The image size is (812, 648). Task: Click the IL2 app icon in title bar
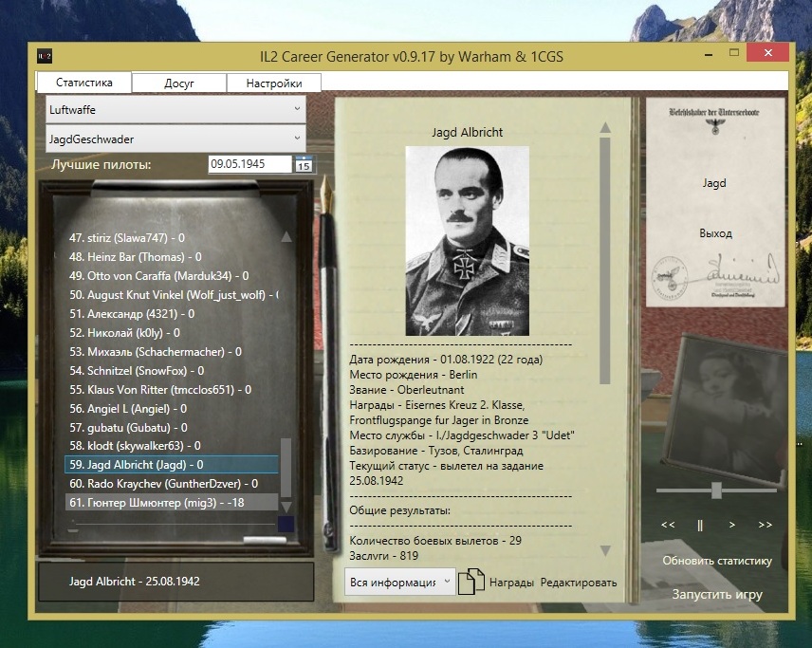click(x=45, y=56)
